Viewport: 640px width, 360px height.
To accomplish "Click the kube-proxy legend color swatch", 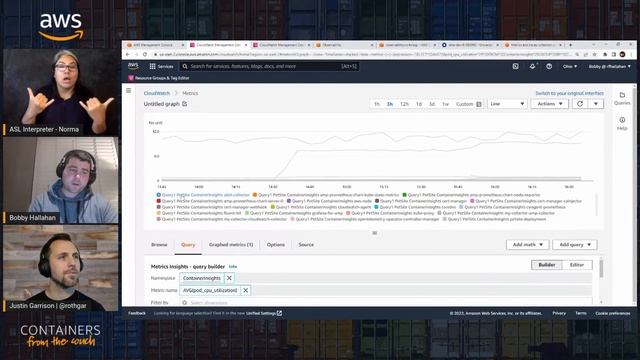I will click(x=348, y=213).
